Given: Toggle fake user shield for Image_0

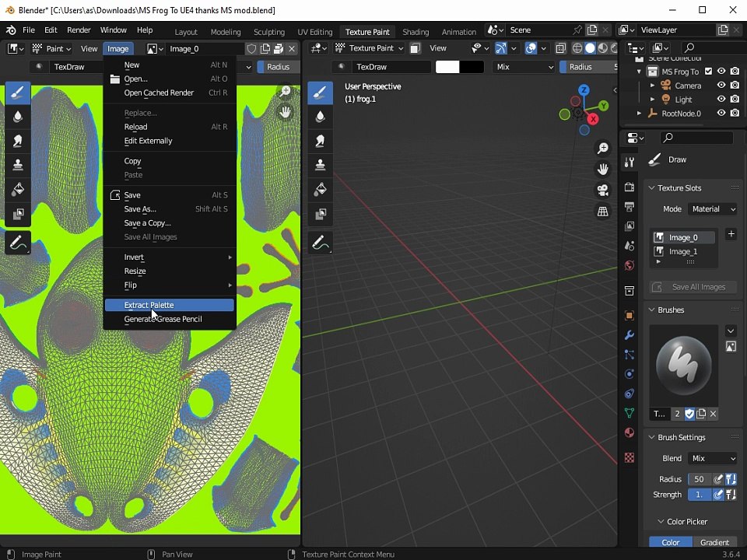Looking at the screenshot, I should click(251, 48).
